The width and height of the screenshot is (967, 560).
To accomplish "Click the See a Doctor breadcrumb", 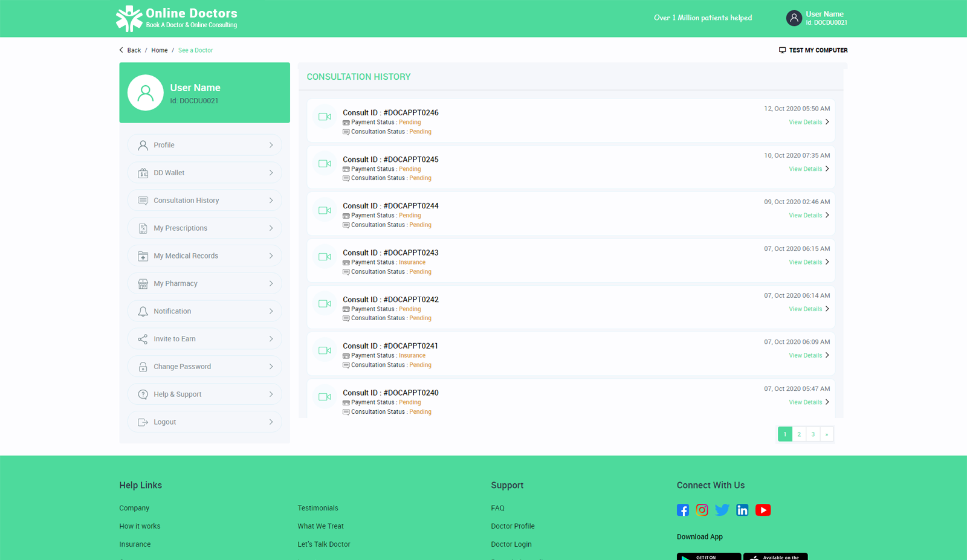I will [x=195, y=50].
